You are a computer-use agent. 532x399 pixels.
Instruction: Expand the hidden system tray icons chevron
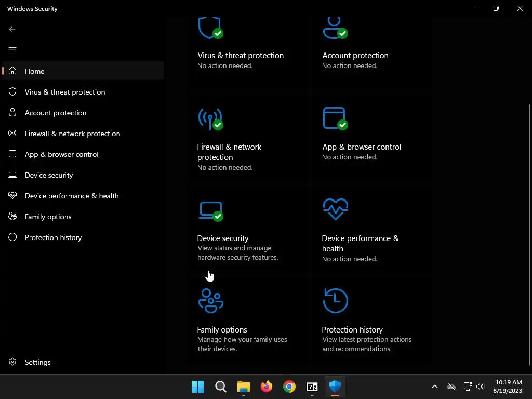tap(435, 387)
